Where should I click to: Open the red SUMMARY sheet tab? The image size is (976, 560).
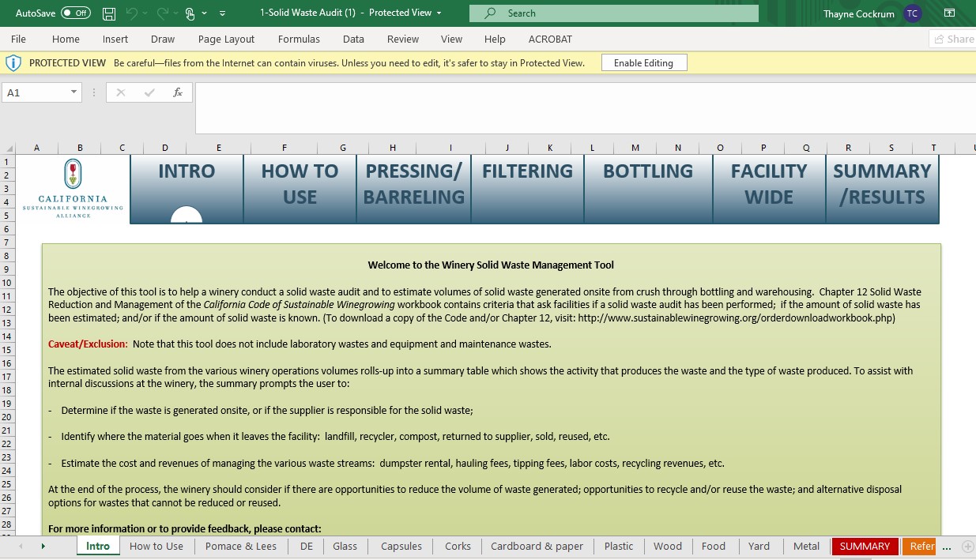[864, 546]
